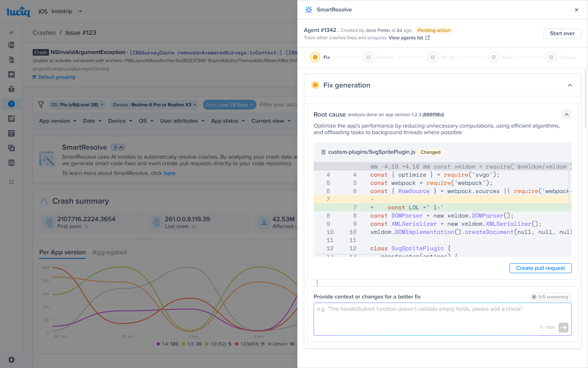Click the SmartResolve snowflake icon in the panel header
588x368 pixels.
coord(309,10)
